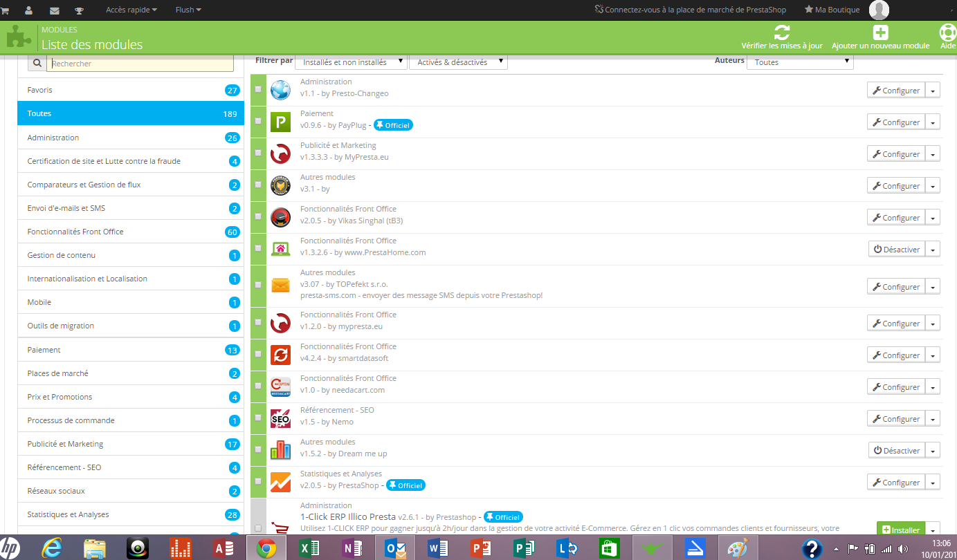Tick the TOPefekt presta-sms module checkbox
The width and height of the screenshot is (957, 560).
pos(258,285)
